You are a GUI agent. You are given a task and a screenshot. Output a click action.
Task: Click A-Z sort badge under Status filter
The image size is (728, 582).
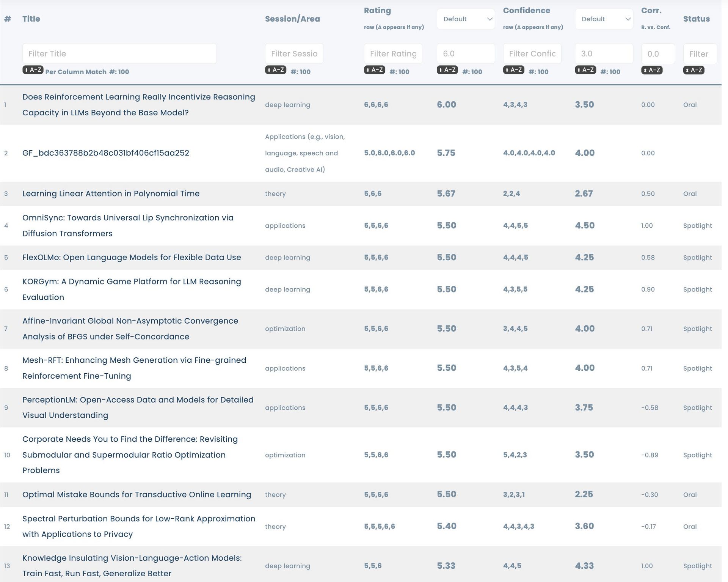click(693, 70)
